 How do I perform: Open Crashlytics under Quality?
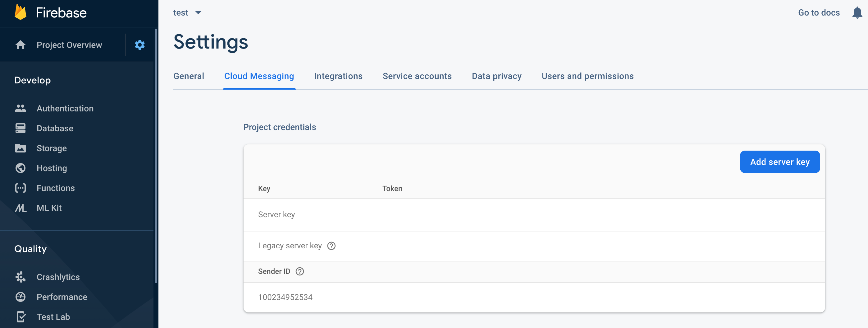tap(20, 277)
